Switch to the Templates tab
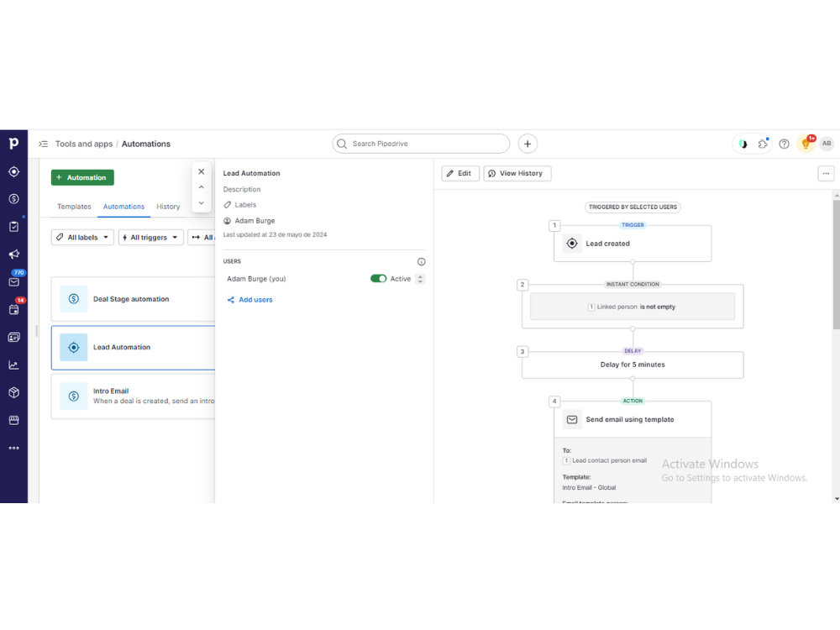Image resolution: width=840 pixels, height=630 pixels. click(x=74, y=207)
